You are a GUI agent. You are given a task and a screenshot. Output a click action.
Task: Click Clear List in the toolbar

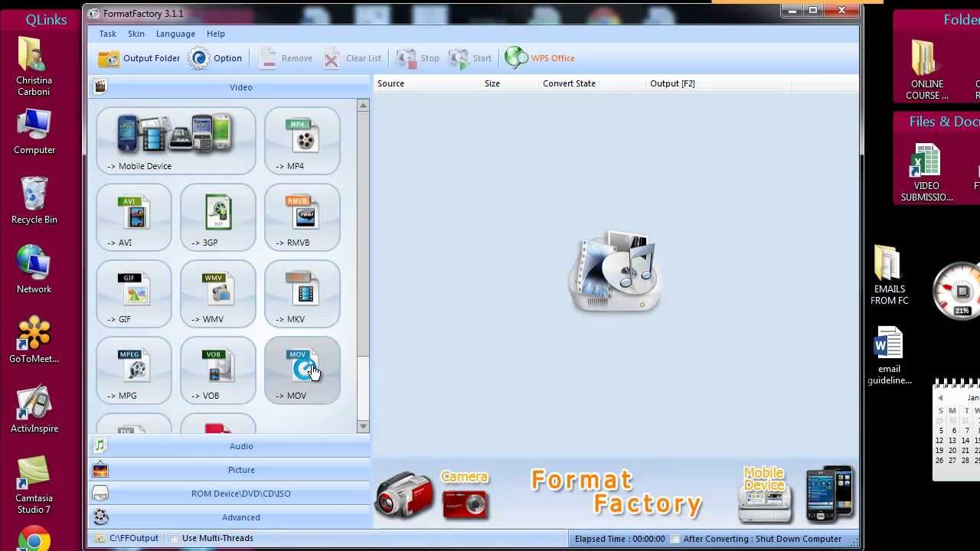tap(351, 58)
